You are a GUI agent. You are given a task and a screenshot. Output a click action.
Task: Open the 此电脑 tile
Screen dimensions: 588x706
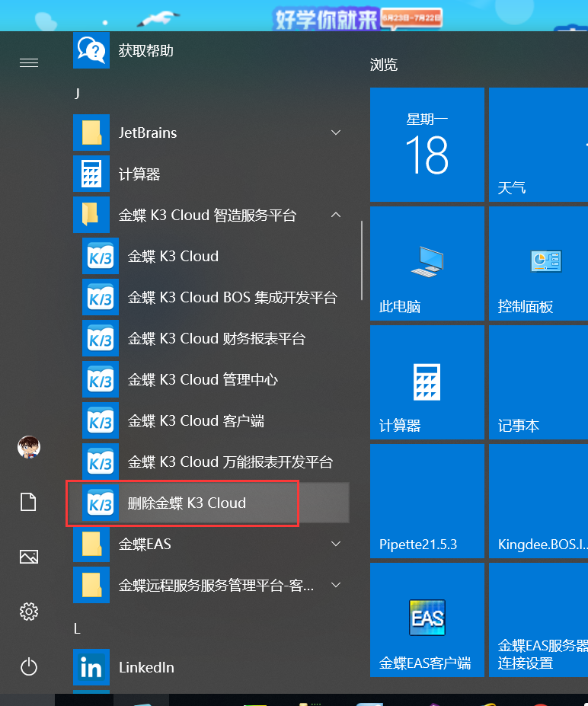[x=427, y=264]
